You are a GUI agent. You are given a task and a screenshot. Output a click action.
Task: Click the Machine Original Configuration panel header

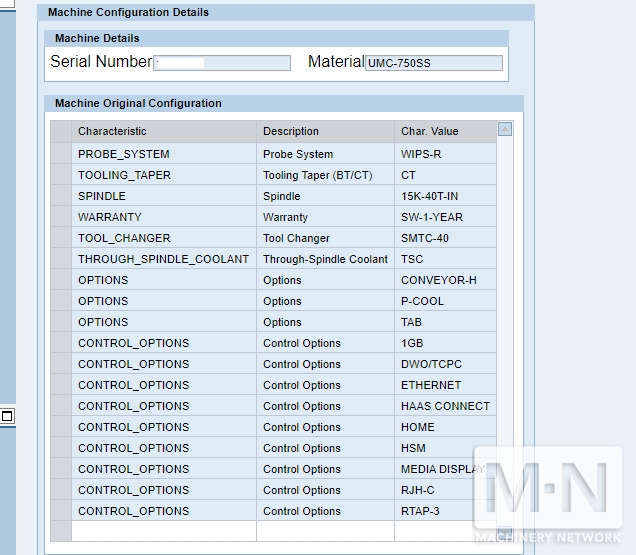click(284, 103)
